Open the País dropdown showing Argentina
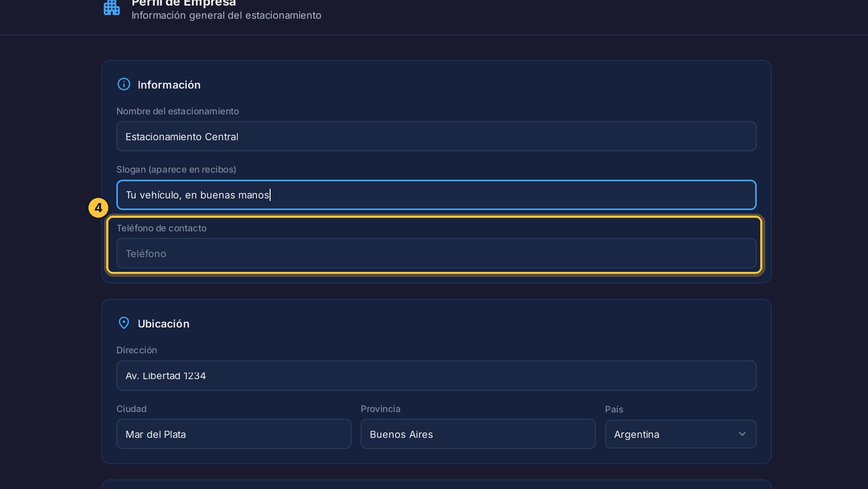Screen dimensions: 868x489 [x=680, y=434]
